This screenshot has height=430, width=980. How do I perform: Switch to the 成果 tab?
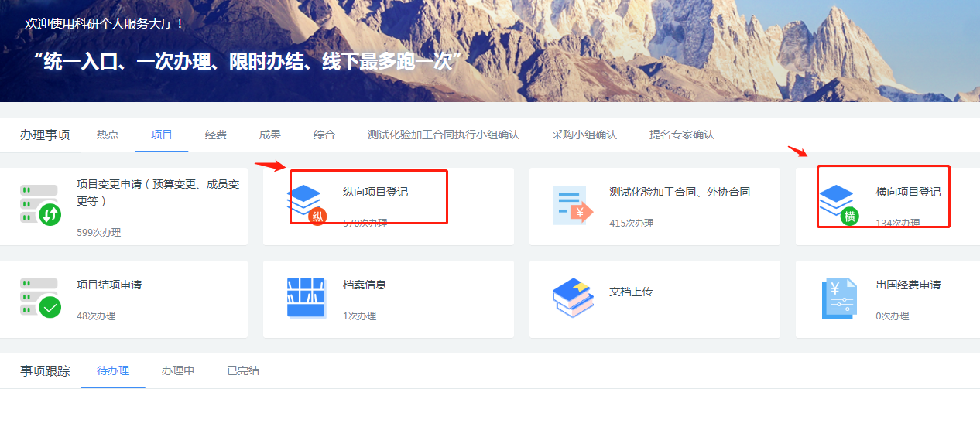point(270,135)
